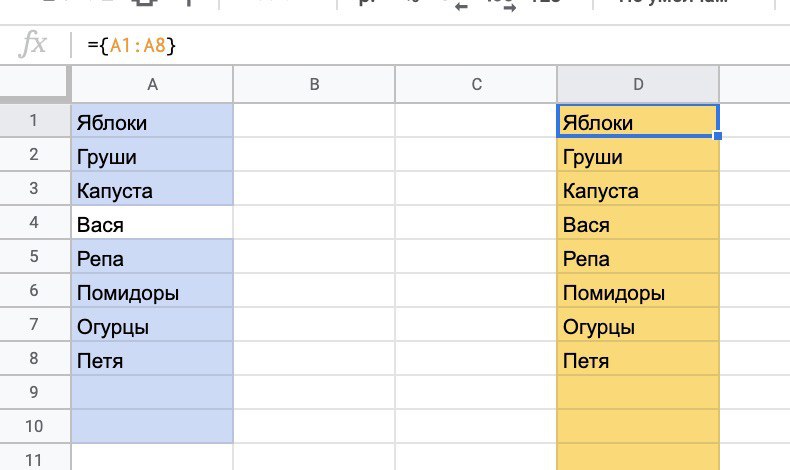Viewport: 790px width, 470px height.
Task: Click the fx function icon
Action: (33, 45)
